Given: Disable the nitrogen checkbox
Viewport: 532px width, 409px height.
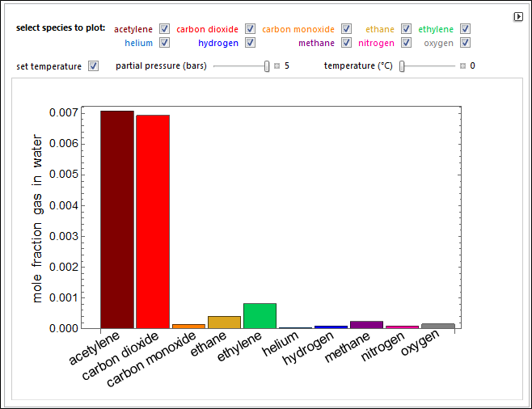Looking at the screenshot, I should [407, 43].
